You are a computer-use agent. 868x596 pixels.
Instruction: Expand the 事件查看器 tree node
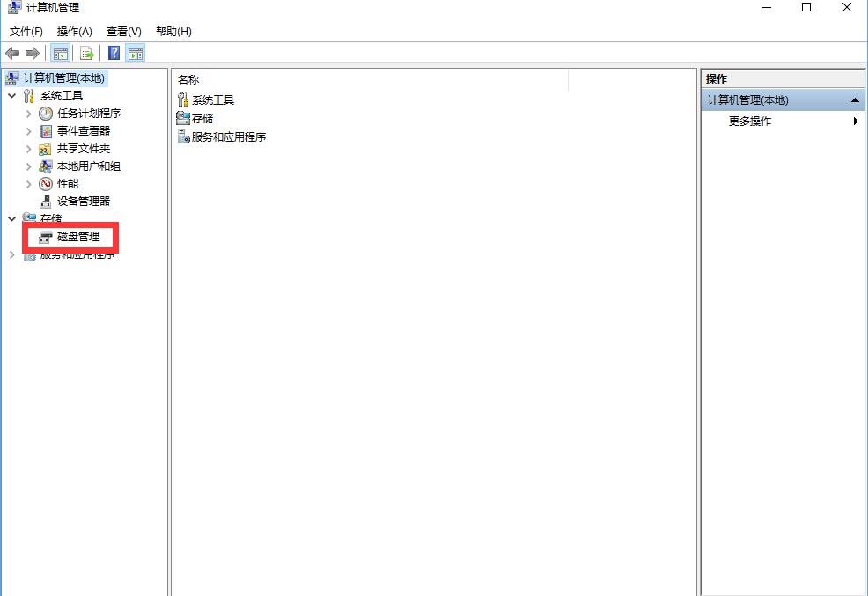(29, 131)
